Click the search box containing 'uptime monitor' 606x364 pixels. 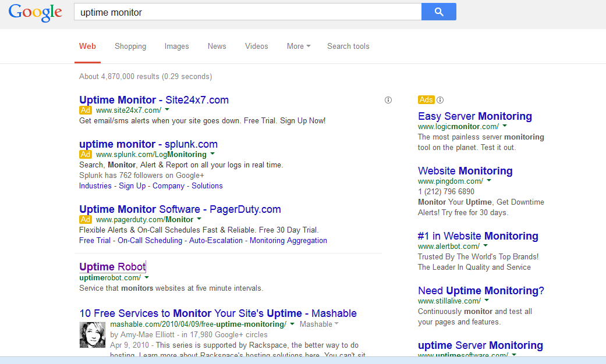click(x=247, y=12)
